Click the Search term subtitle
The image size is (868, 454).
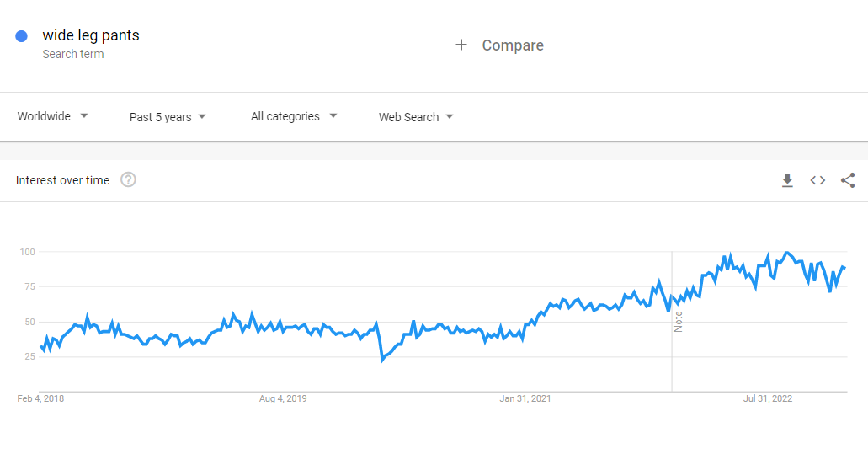(73, 54)
